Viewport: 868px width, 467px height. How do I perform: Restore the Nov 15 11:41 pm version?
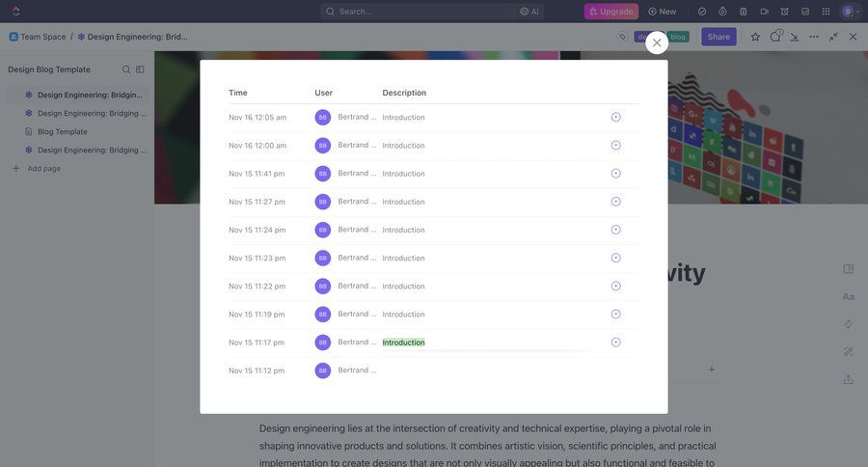pyautogui.click(x=615, y=174)
